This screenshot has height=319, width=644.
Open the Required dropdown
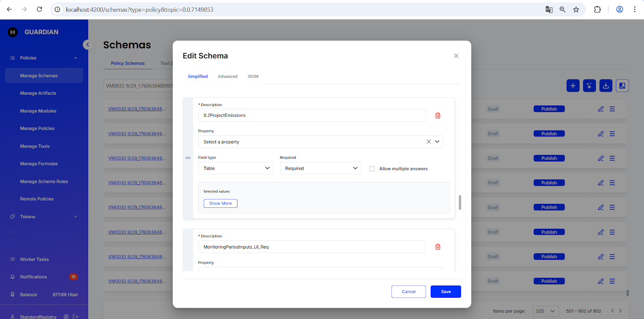tap(320, 168)
